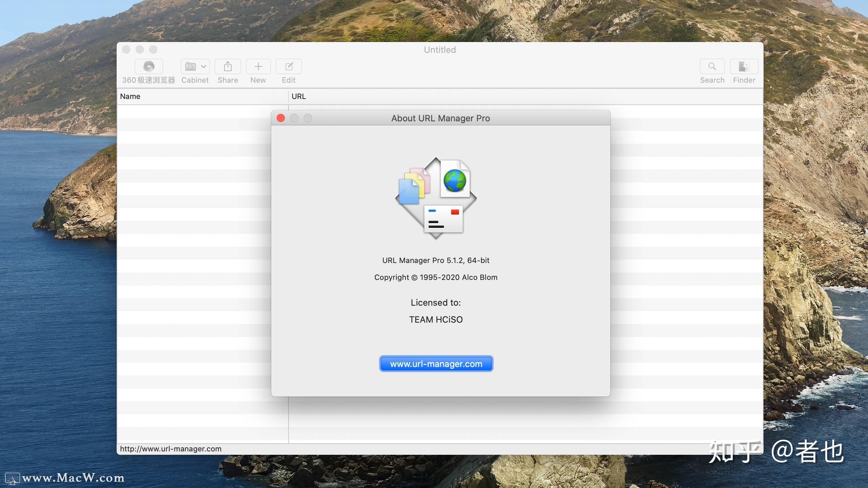Click the Untitled window title bar
This screenshot has height=488, width=868.
440,49
